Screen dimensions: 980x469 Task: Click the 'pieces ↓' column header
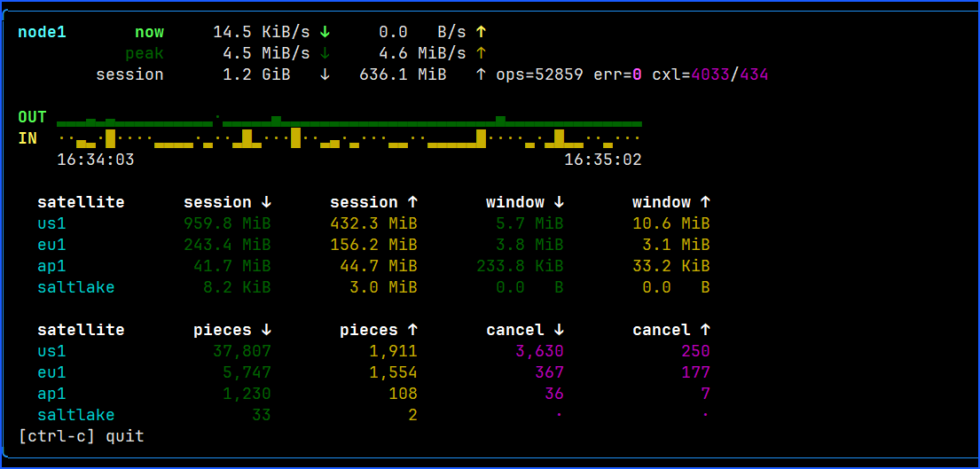pyautogui.click(x=232, y=330)
